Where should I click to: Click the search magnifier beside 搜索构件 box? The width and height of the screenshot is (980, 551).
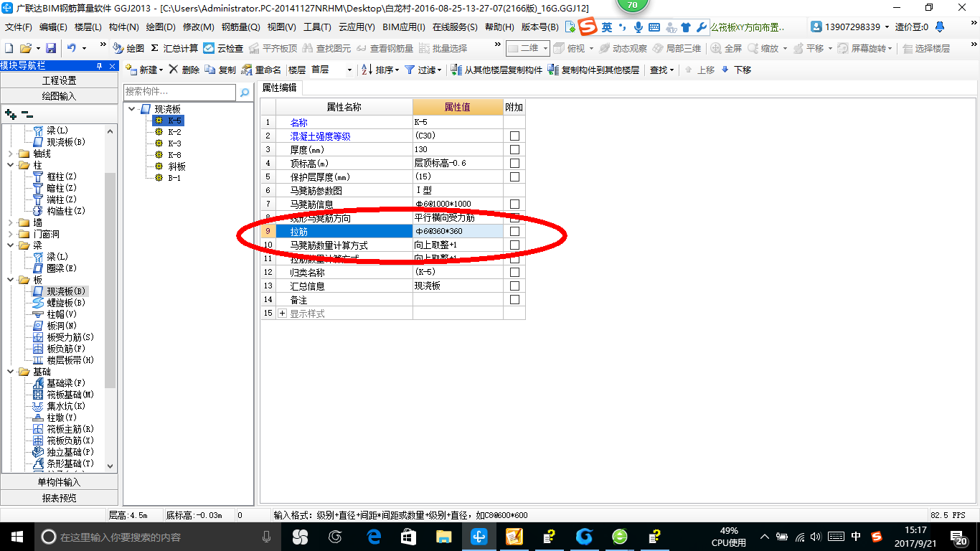click(x=245, y=93)
